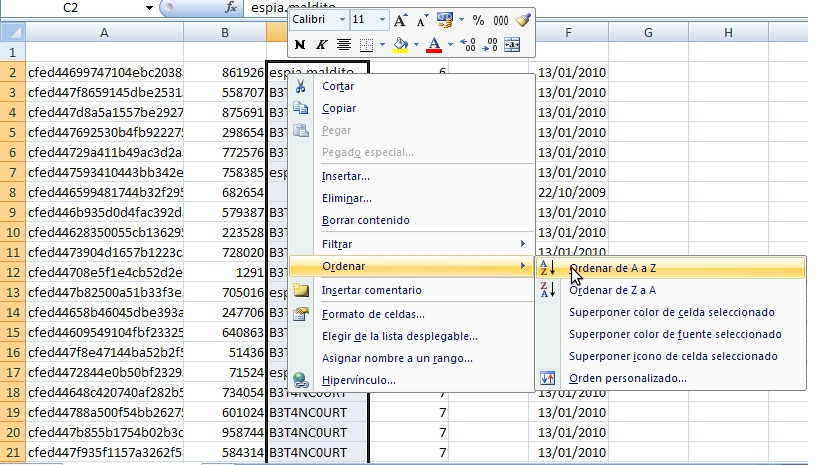Apply red font color

click(x=434, y=45)
